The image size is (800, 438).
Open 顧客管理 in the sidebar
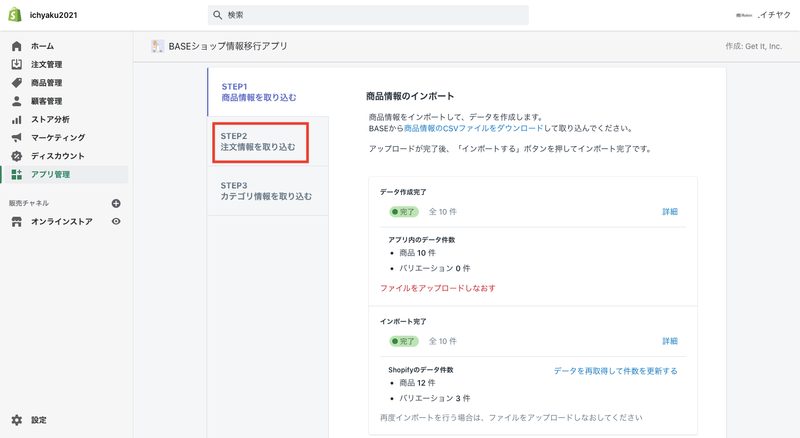click(x=46, y=101)
